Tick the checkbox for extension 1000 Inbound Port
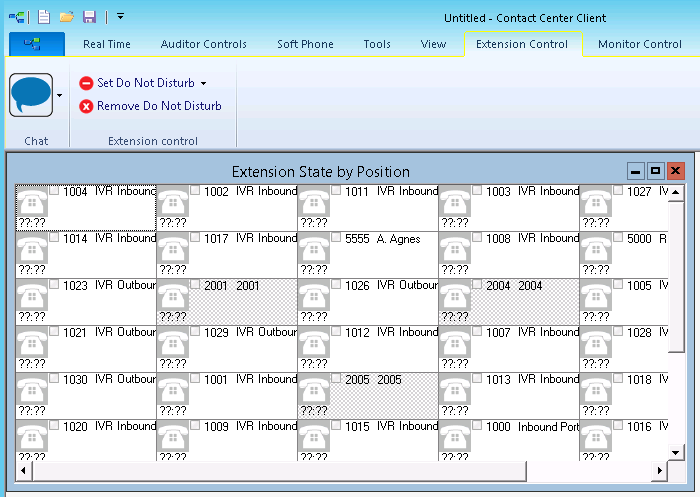Viewport: 700px width, 497px height. pos(477,425)
